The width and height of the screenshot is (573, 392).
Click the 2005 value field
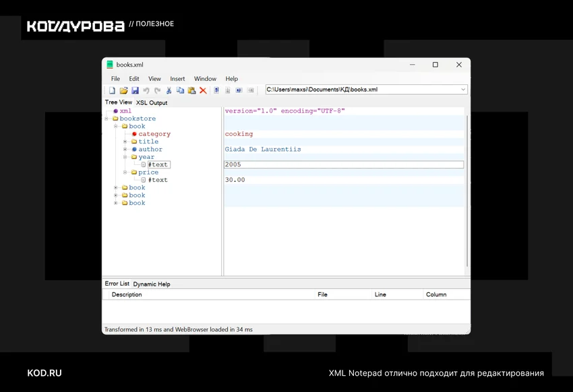pyautogui.click(x=344, y=164)
